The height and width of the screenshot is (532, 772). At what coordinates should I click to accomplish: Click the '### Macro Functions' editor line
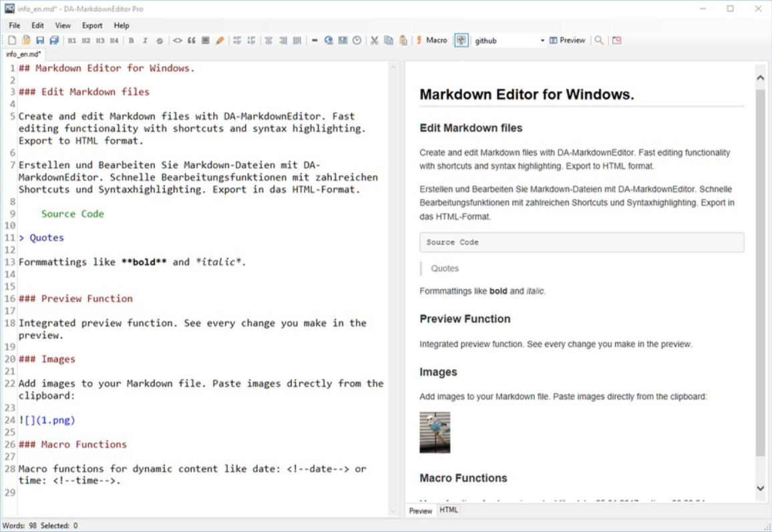72,444
